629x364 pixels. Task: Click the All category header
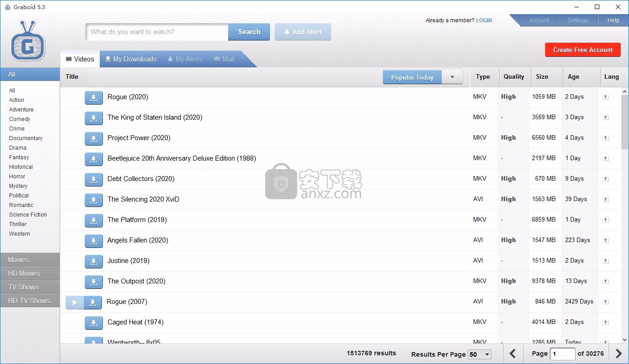[x=30, y=75]
